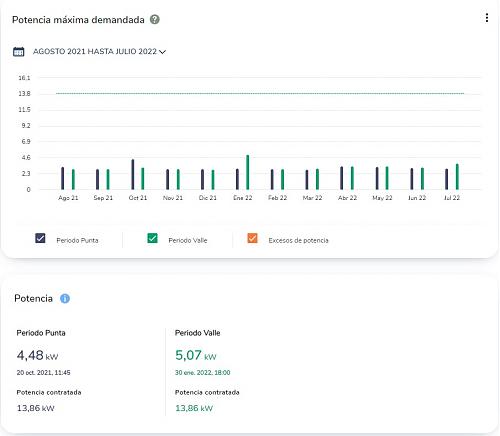
Task: Uncheck the Periodo Punta checkbox
Action: (40, 238)
